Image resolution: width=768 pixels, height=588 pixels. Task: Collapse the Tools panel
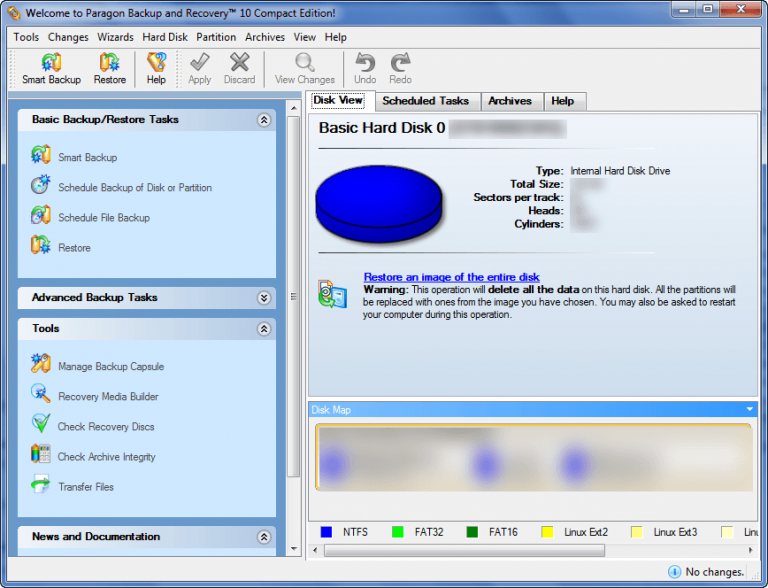pos(264,329)
